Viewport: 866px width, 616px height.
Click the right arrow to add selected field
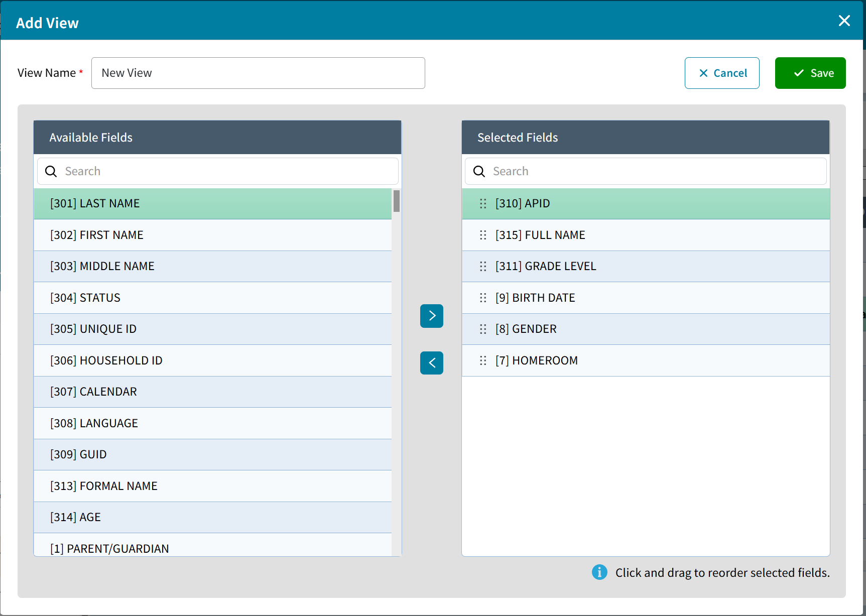point(431,316)
